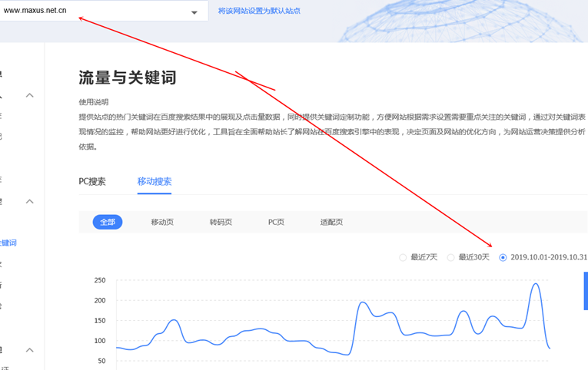The height and width of the screenshot is (370, 588).
Task: Select the PC页 filter
Action: [x=277, y=222]
